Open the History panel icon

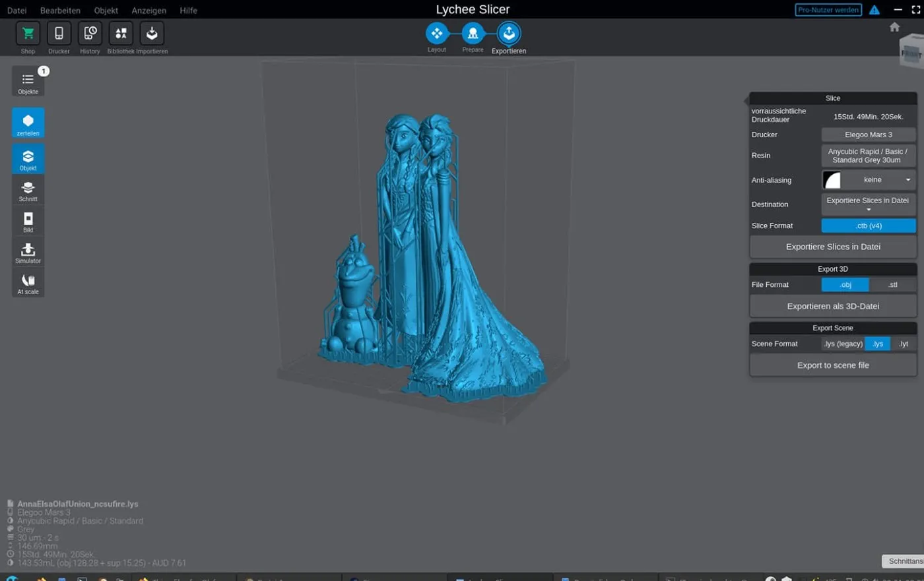(90, 34)
